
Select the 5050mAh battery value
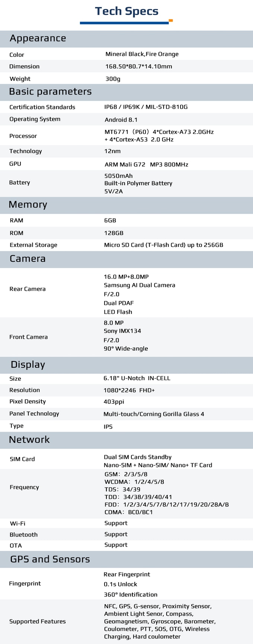coord(118,176)
